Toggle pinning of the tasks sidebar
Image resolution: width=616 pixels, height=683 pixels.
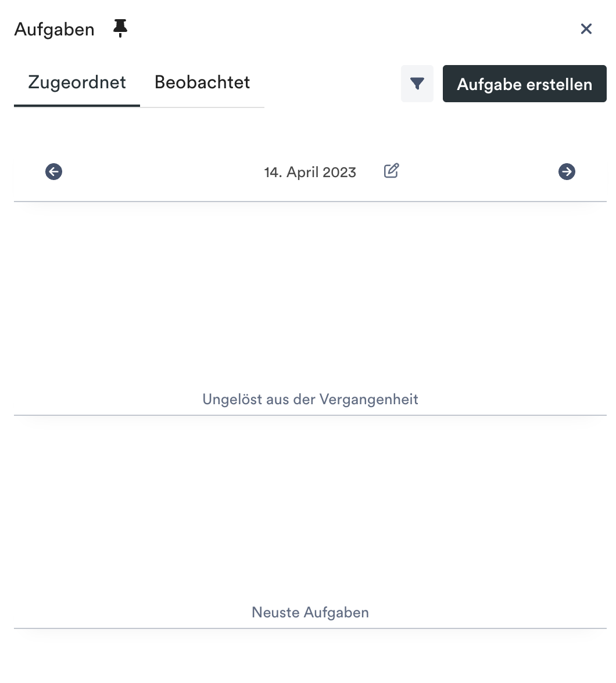120,29
